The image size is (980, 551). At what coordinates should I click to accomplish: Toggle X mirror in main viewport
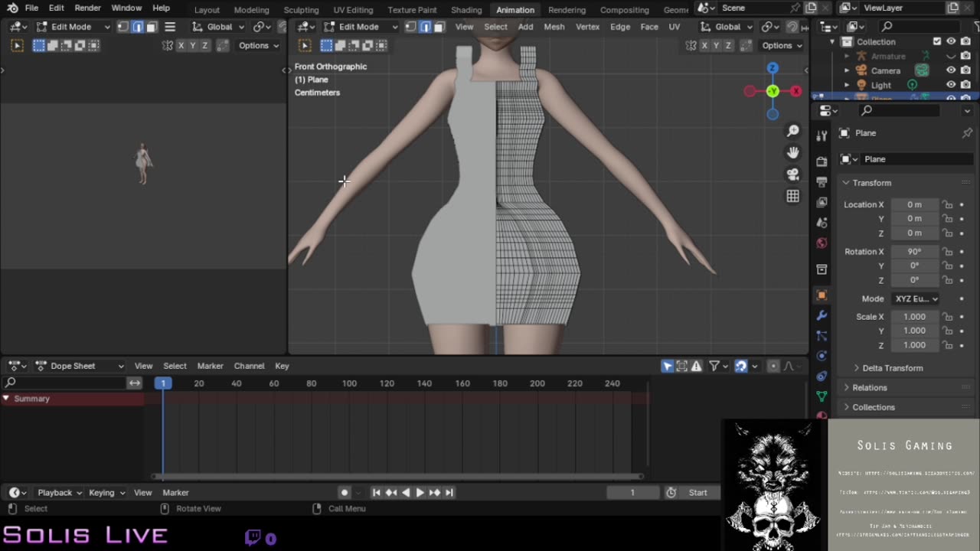[x=704, y=46]
